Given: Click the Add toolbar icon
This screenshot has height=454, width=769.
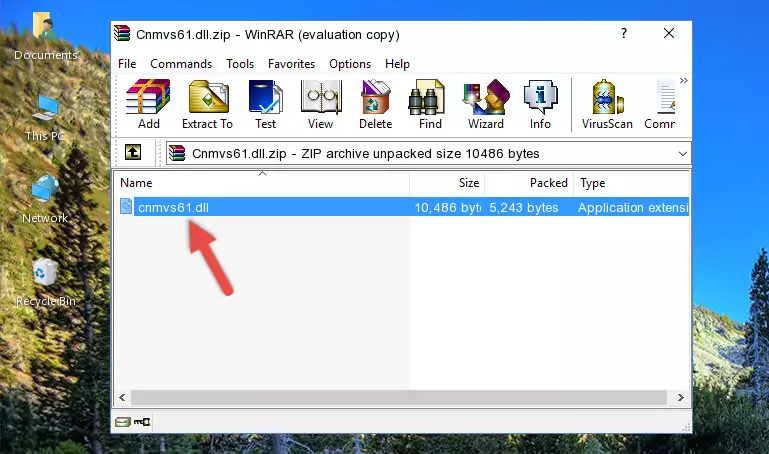Looking at the screenshot, I should [148, 104].
